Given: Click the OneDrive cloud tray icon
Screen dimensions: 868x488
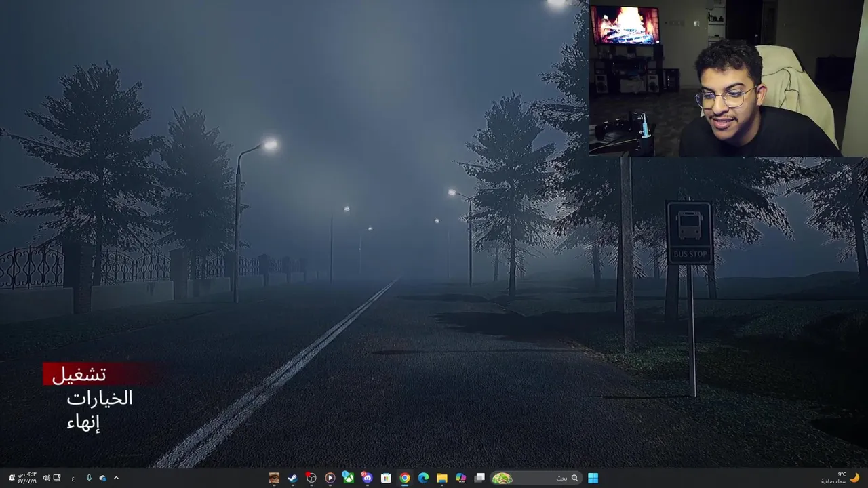Looking at the screenshot, I should pos(102,479).
